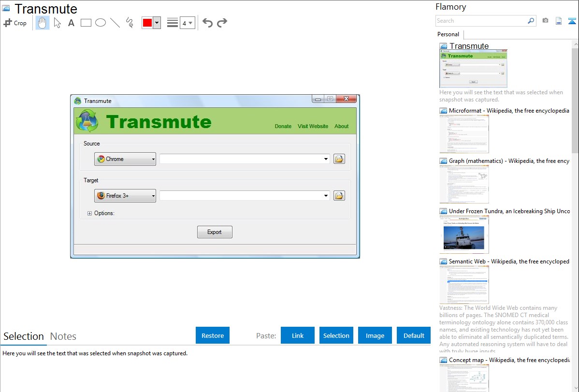This screenshot has width=579, height=392.
Task: Click the Flamory sidebar scrollbar
Action: tap(575, 100)
